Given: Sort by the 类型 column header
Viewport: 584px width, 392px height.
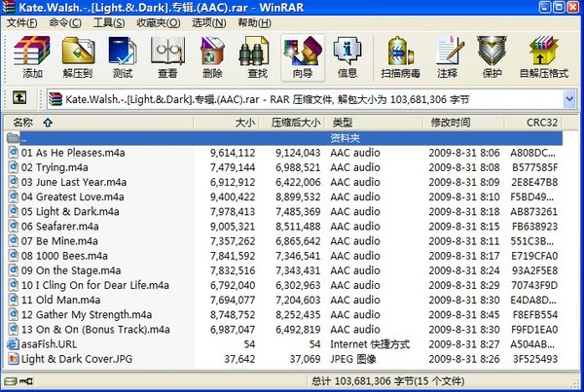Looking at the screenshot, I should pyautogui.click(x=374, y=123).
